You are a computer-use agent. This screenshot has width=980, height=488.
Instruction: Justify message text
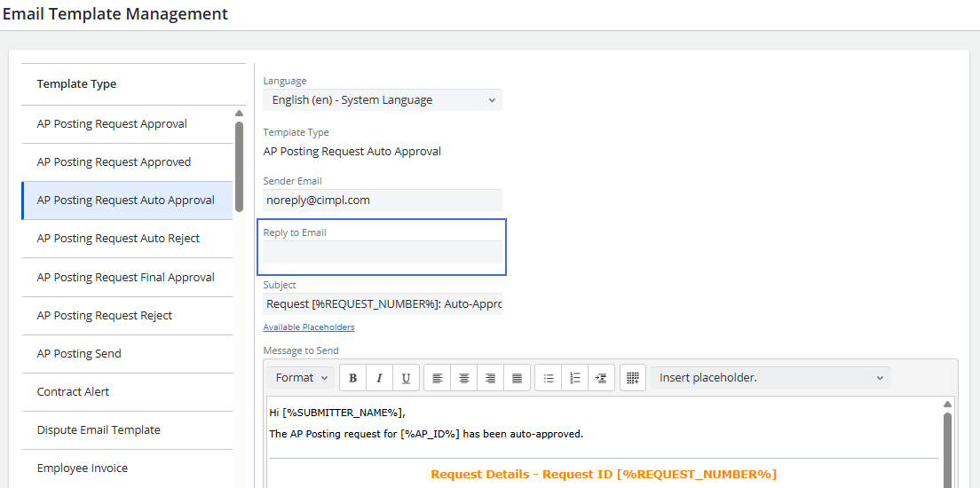(517, 378)
